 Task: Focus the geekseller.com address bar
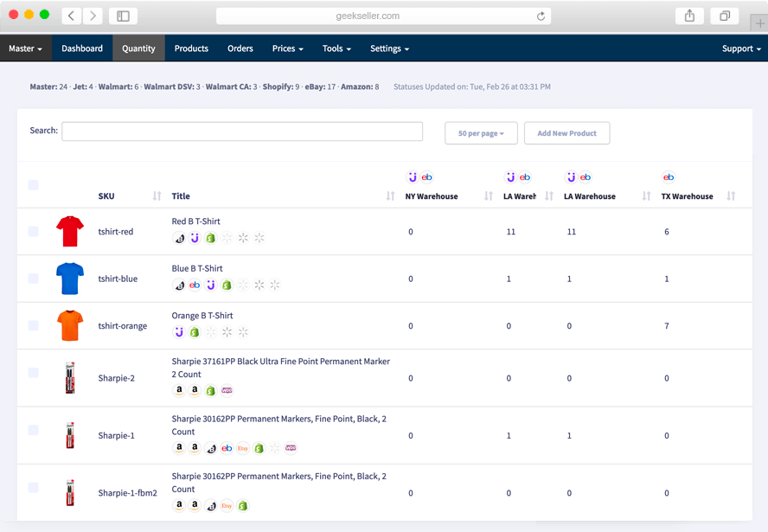point(383,16)
